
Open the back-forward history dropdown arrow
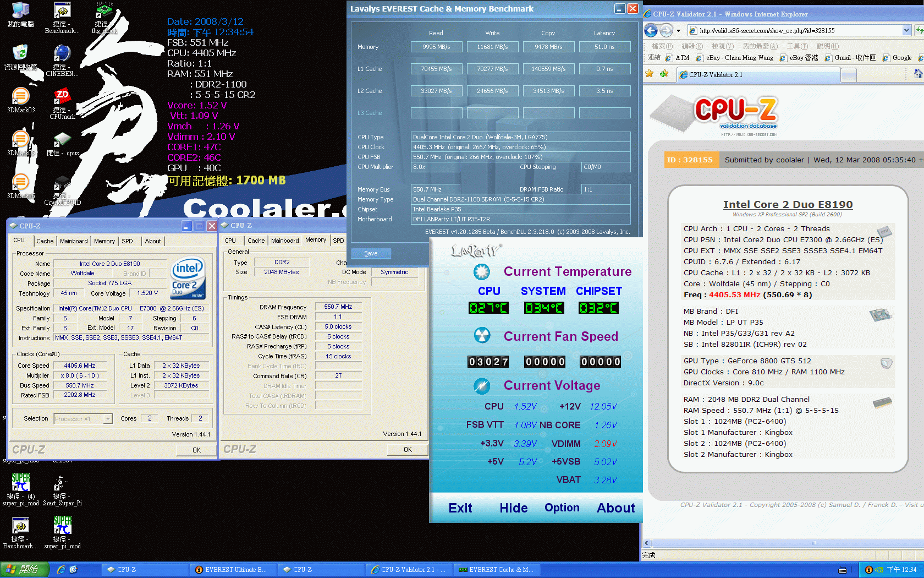[678, 31]
